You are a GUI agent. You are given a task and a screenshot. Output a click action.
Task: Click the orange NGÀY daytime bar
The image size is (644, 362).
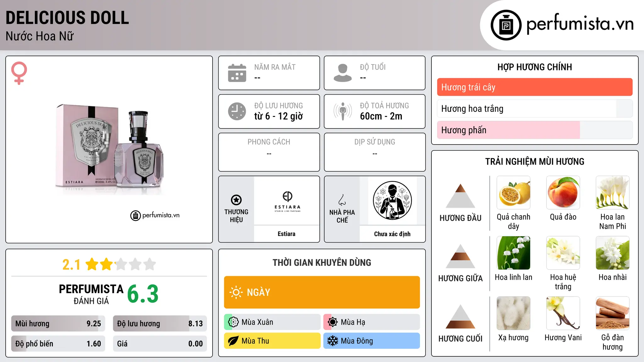click(322, 292)
